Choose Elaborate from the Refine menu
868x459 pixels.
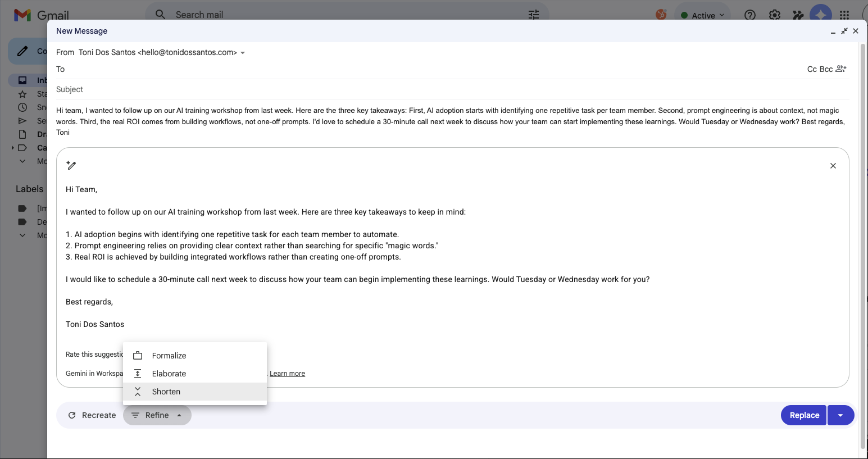(169, 374)
